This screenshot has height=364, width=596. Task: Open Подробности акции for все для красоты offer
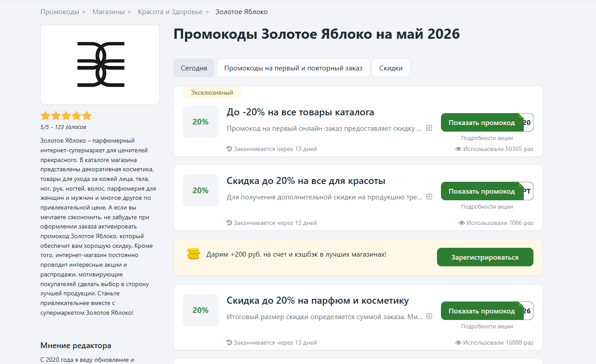[x=487, y=206]
